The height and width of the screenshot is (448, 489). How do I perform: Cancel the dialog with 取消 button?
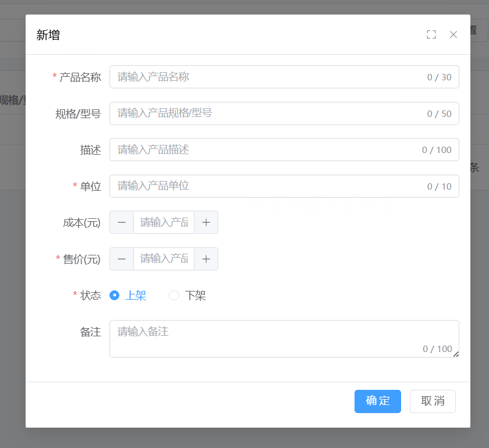[433, 401]
